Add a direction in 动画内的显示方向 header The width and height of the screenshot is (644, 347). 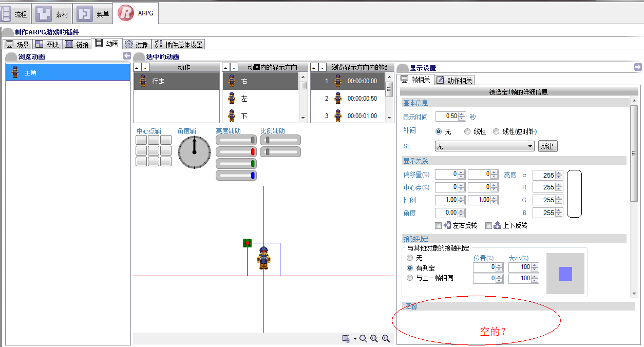226,68
